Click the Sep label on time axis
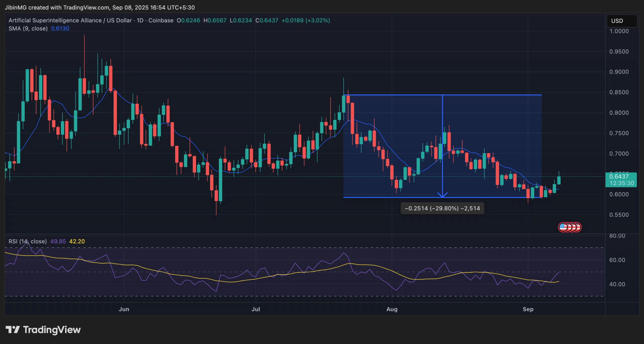This screenshot has height=344, width=644. pyautogui.click(x=528, y=309)
